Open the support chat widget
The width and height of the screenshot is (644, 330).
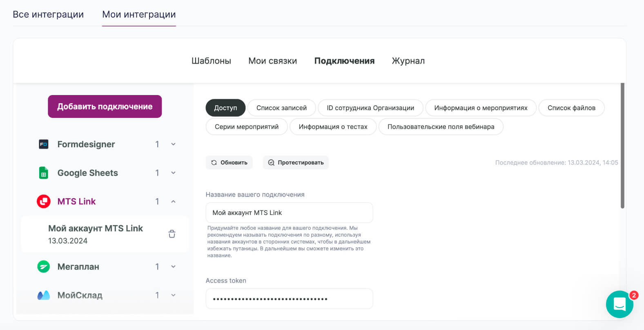click(619, 304)
